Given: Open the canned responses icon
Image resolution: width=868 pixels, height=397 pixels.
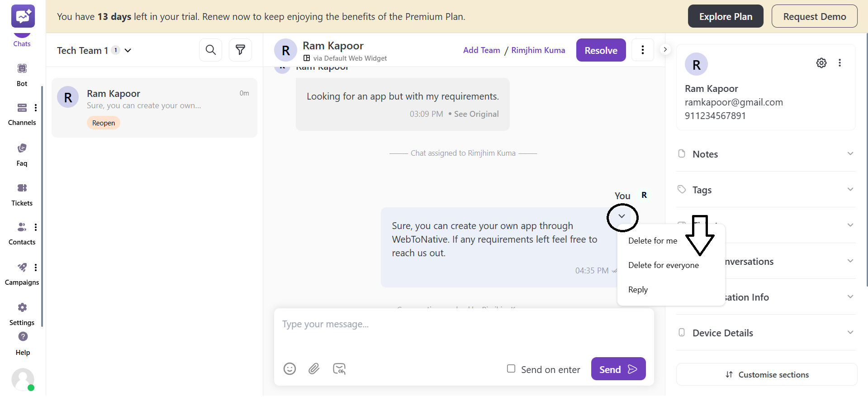Looking at the screenshot, I should [339, 369].
